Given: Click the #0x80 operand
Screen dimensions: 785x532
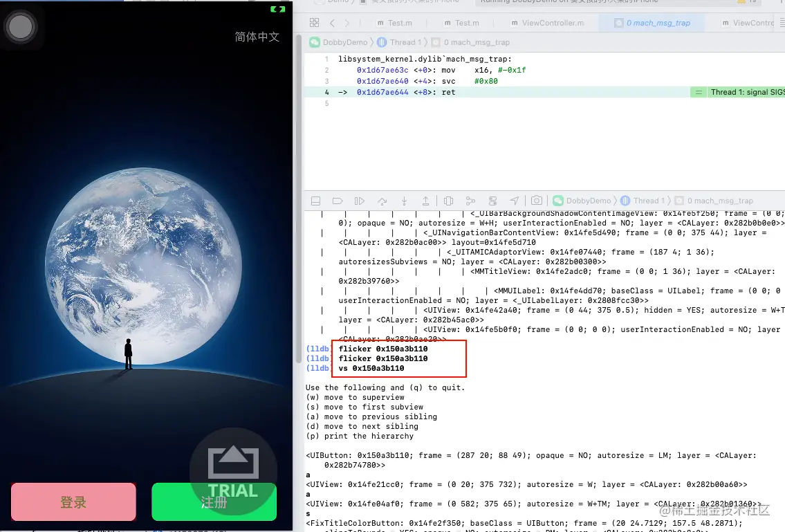Looking at the screenshot, I should coord(486,81).
